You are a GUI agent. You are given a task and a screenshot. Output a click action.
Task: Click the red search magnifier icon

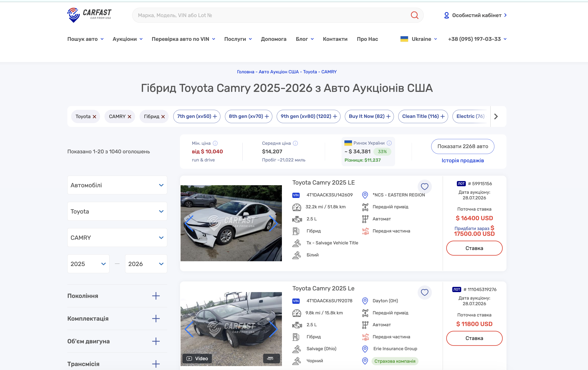point(414,15)
